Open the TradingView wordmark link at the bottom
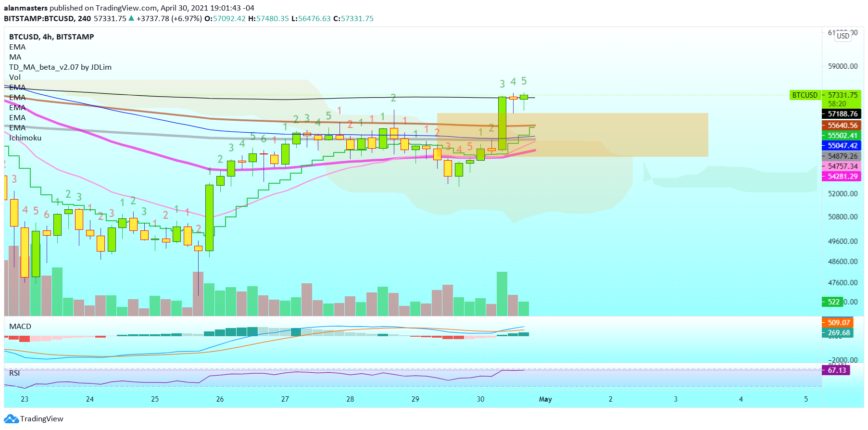Screen dimensions: 868x430 click(41, 419)
